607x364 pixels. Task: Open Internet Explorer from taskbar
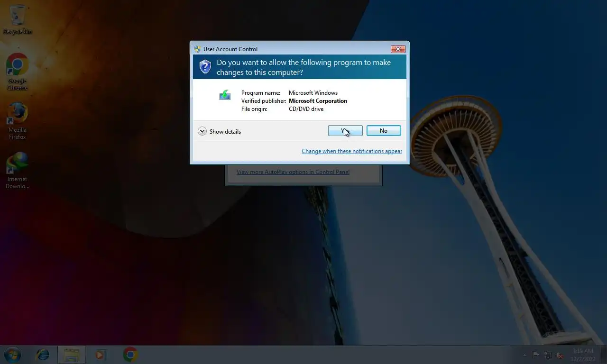[43, 355]
